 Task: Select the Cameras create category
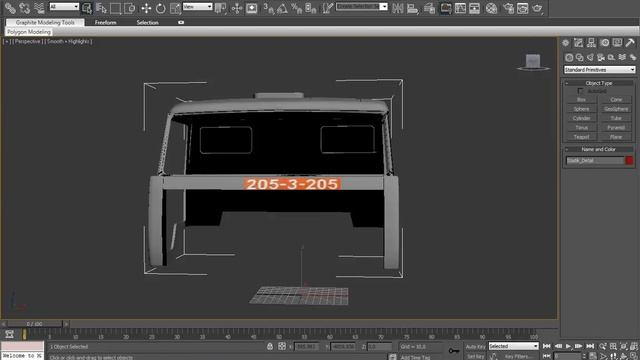tap(601, 57)
